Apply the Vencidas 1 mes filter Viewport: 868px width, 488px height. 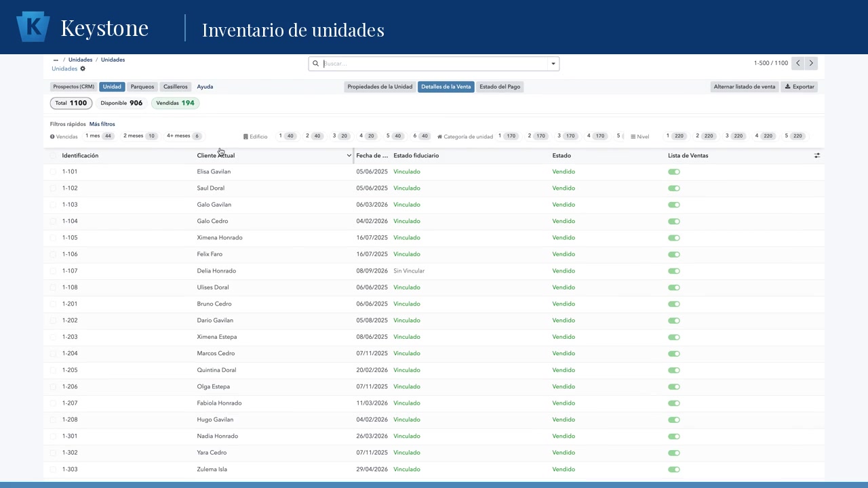(x=100, y=136)
